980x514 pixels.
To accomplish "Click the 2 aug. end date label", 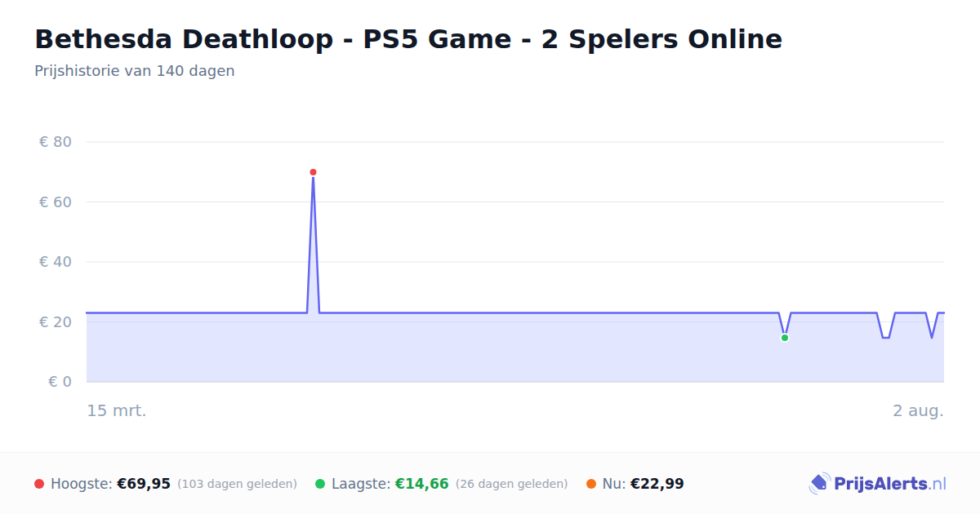I will click(918, 410).
